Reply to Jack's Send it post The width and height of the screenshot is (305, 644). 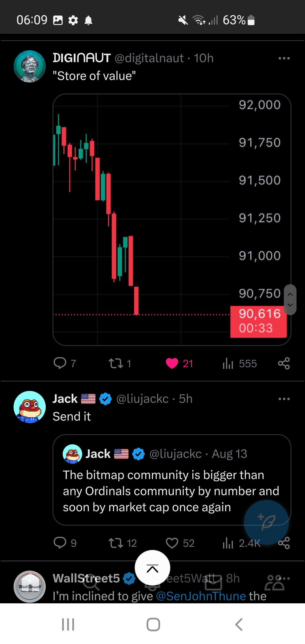[65, 543]
